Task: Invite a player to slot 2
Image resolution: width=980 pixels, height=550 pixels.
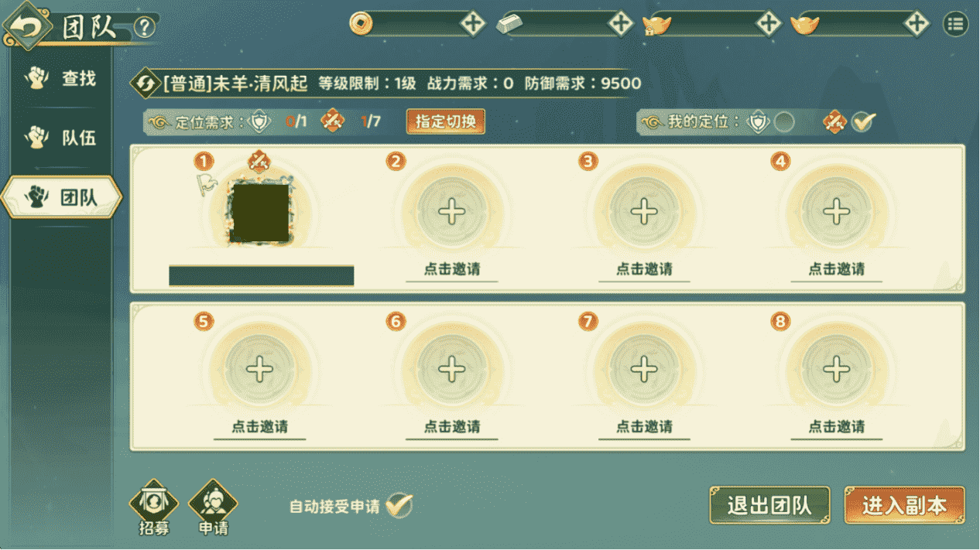Action: tap(452, 212)
